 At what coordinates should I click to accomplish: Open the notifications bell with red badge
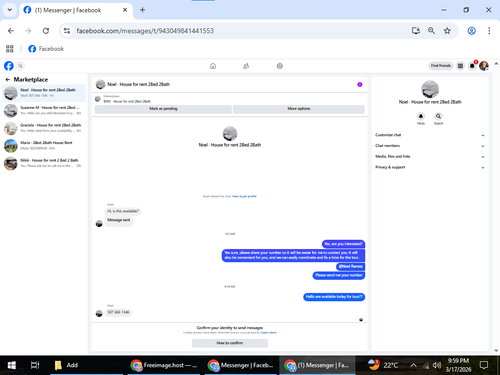pos(472,66)
